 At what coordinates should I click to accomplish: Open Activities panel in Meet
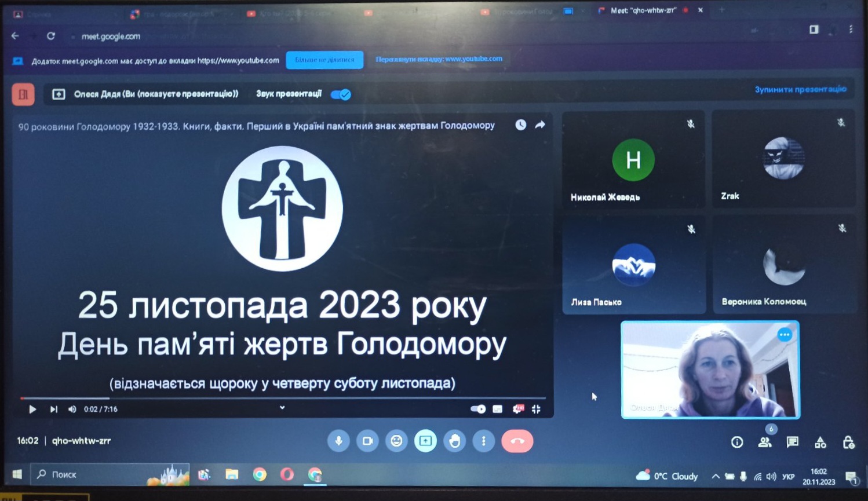pyautogui.click(x=820, y=443)
